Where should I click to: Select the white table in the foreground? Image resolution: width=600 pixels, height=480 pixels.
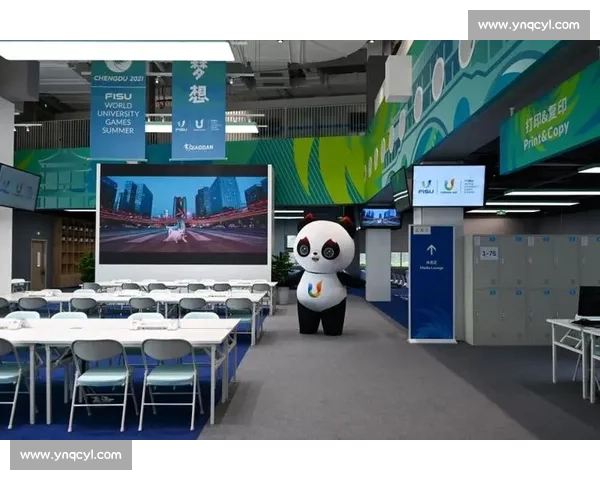pyautogui.click(x=120, y=335)
